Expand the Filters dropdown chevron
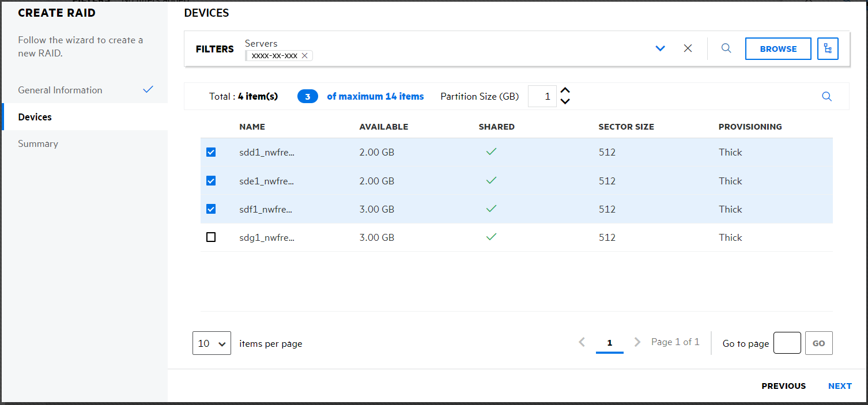 [x=661, y=49]
